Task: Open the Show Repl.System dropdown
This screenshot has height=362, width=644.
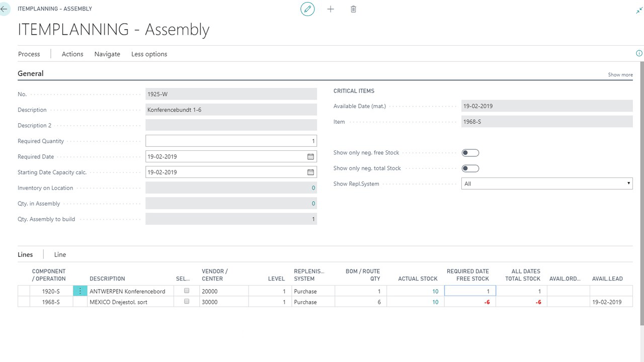Action: click(547, 184)
